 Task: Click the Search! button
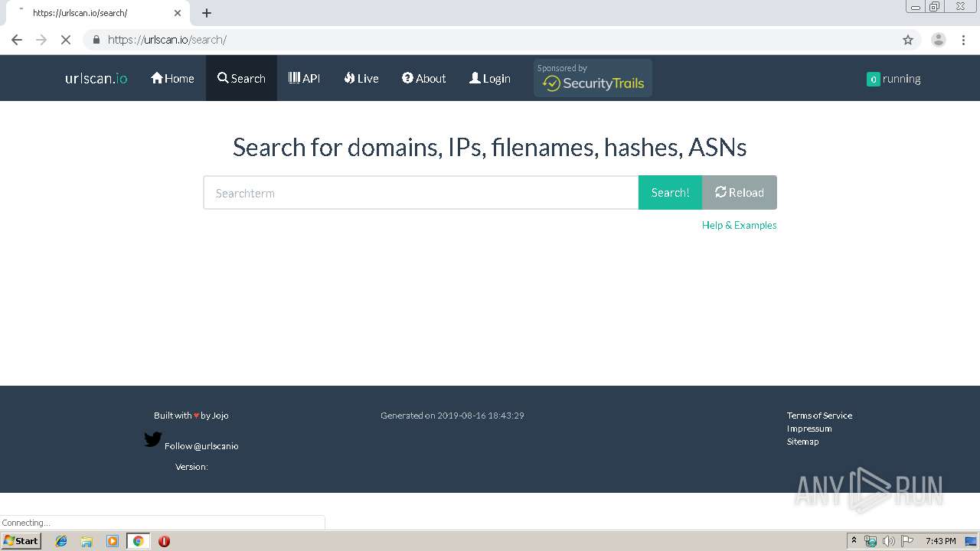point(670,193)
